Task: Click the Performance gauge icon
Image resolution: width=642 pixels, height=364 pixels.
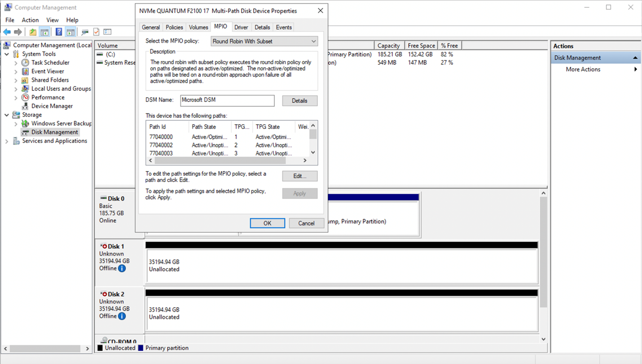Action: coord(25,97)
